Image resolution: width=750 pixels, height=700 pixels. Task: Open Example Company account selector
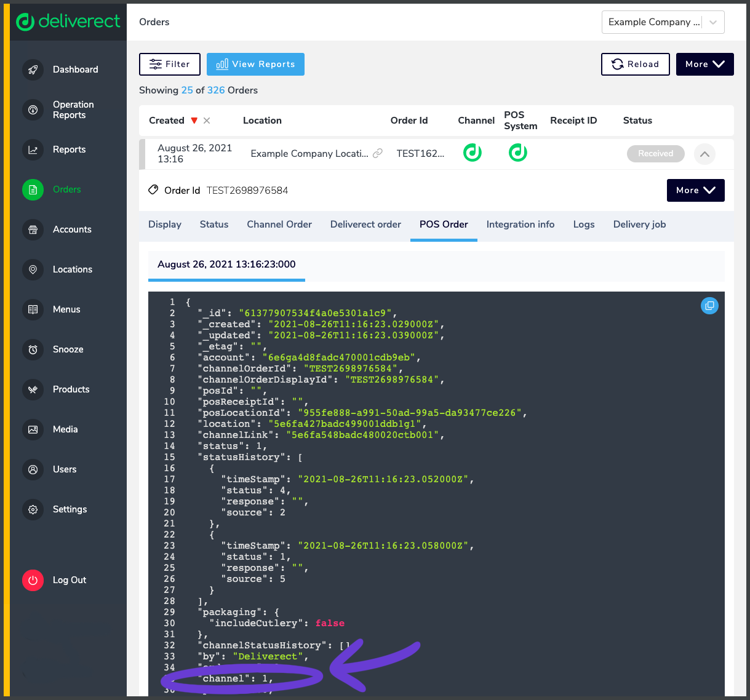663,22
